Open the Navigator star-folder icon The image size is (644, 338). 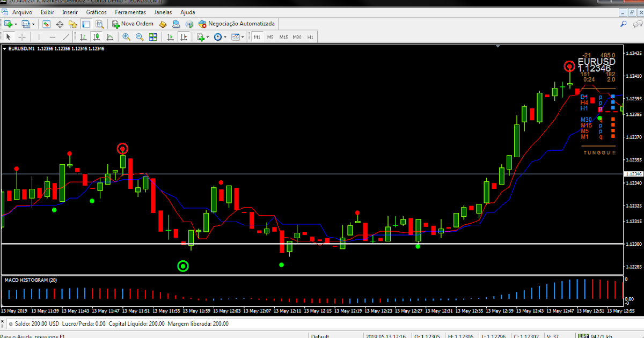pos(72,24)
